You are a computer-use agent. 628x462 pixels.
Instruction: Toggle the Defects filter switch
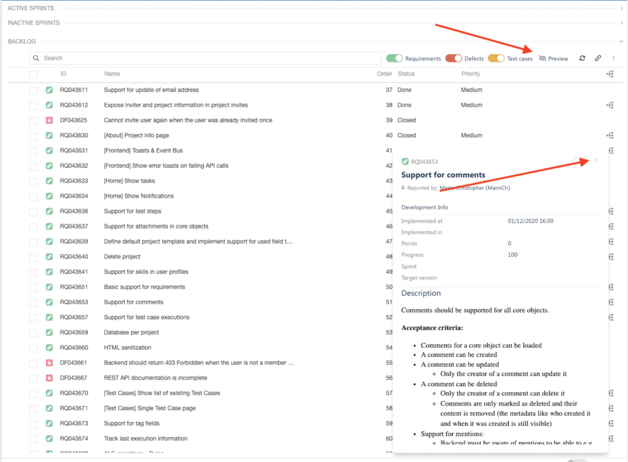tap(453, 59)
